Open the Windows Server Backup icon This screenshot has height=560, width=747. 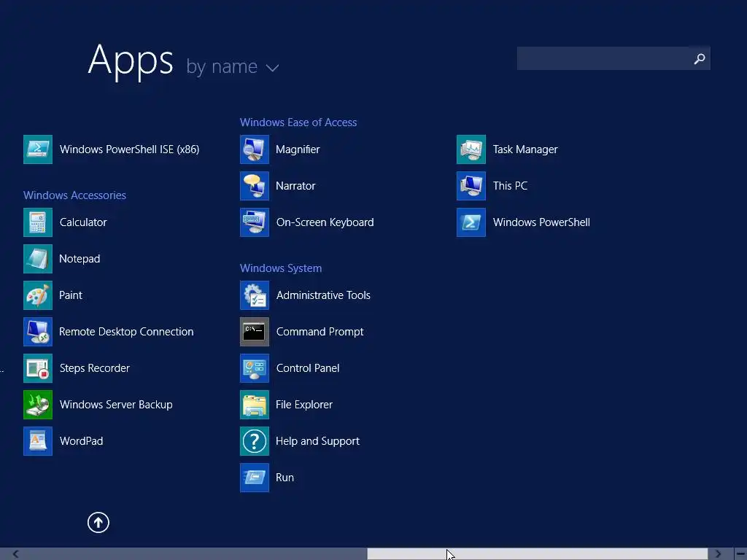tap(38, 404)
